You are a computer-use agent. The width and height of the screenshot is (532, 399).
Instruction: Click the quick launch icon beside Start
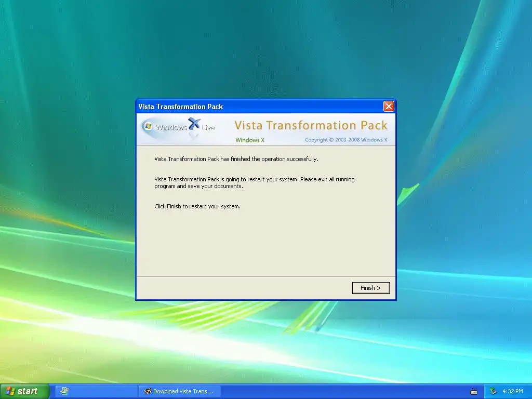(64, 391)
